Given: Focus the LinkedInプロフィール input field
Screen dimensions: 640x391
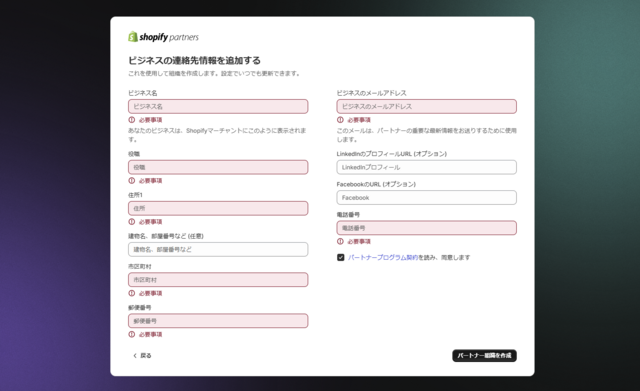Looking at the screenshot, I should point(427,167).
